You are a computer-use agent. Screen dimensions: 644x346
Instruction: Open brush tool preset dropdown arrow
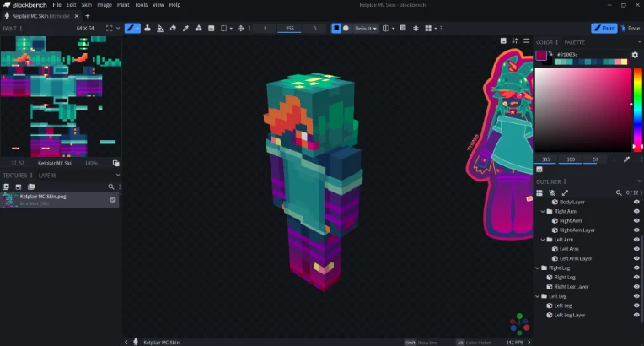[x=137, y=29]
